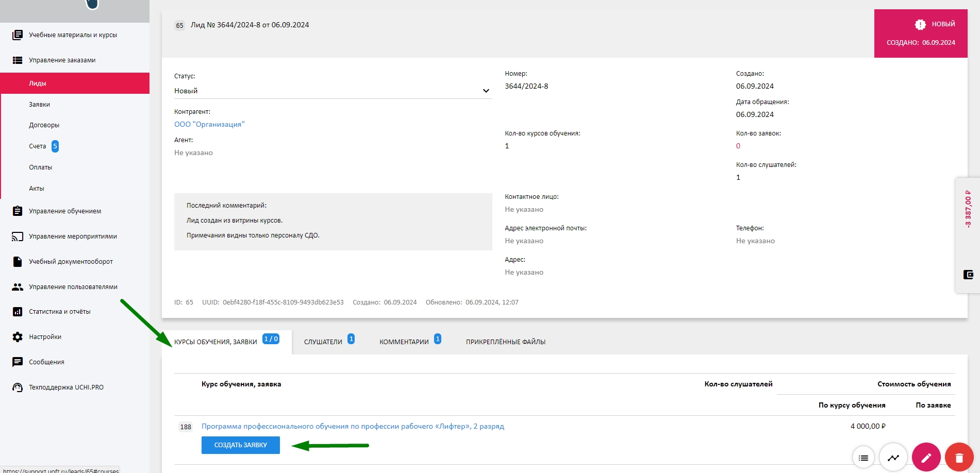Click the НОВЫЙ status badge icon
The image size is (980, 473).
(x=920, y=24)
